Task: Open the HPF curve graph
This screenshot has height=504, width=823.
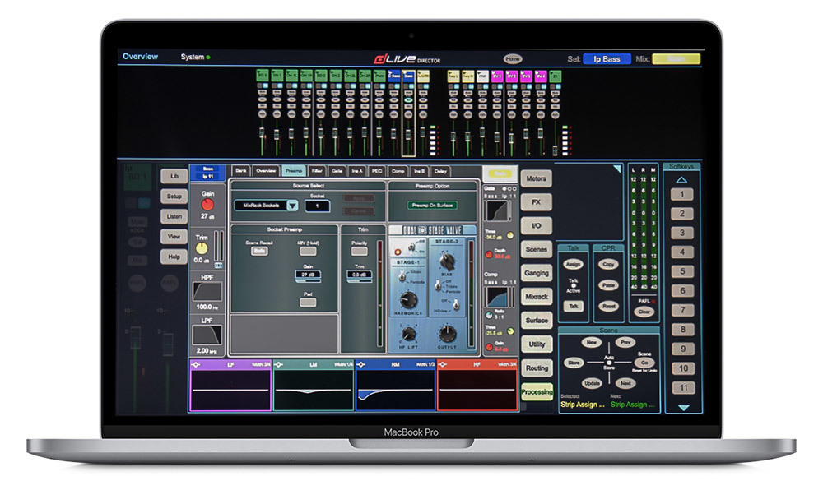Action: coord(207,292)
